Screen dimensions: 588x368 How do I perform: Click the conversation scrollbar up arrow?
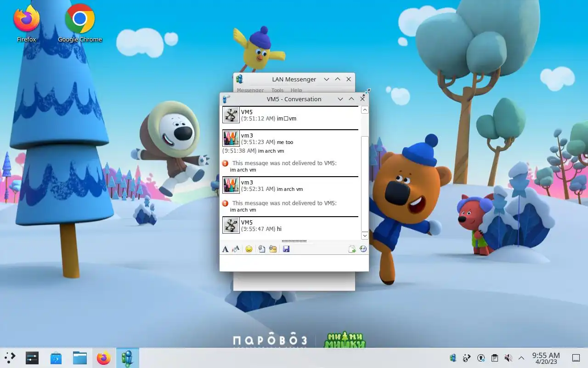coord(365,110)
